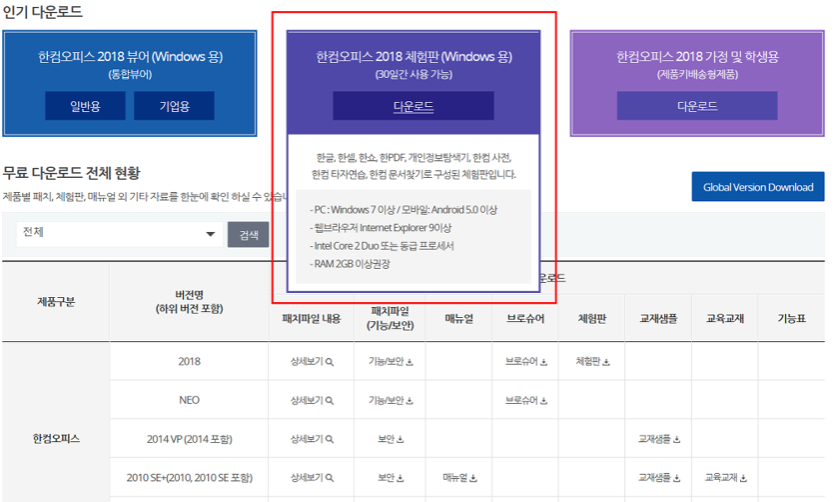Click the 교재샘플 column header
The image size is (838, 502).
coord(658,319)
